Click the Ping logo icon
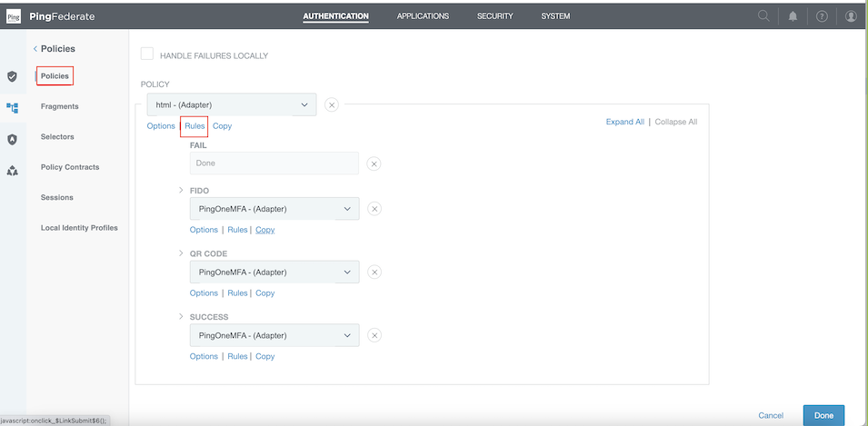868x426 pixels. 14,16
